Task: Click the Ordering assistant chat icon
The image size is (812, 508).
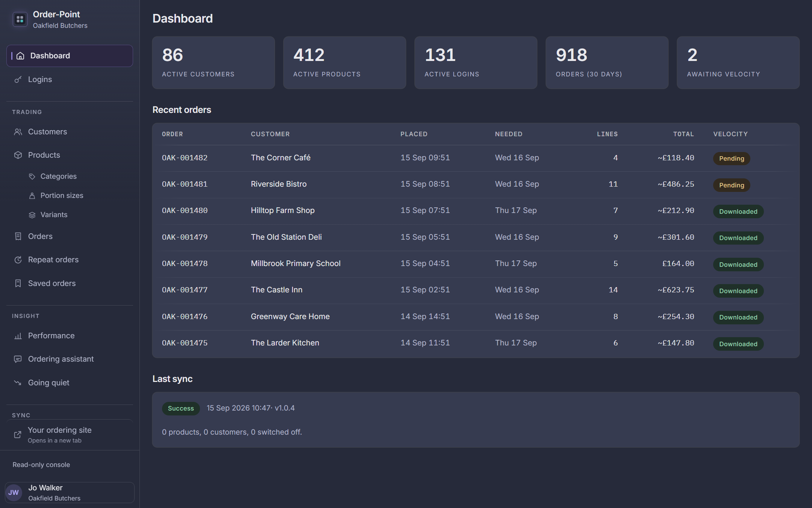Action: [x=18, y=359]
